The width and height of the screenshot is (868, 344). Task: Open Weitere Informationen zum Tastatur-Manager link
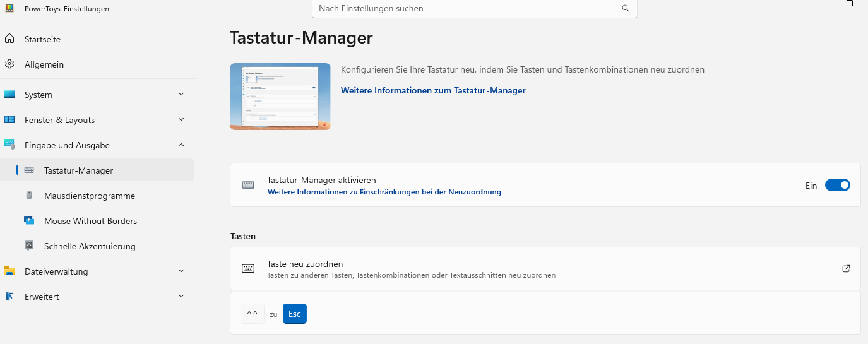pyautogui.click(x=433, y=90)
